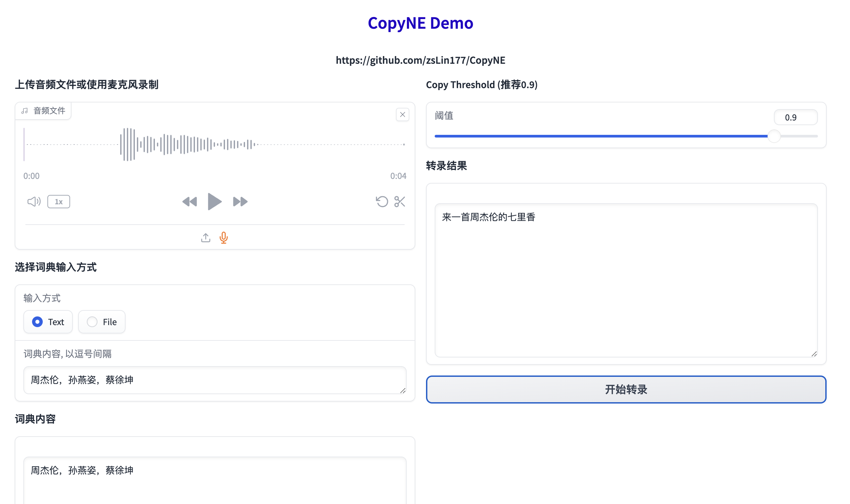The width and height of the screenshot is (850, 504).
Task: Click the transcription result text area
Action: (626, 280)
